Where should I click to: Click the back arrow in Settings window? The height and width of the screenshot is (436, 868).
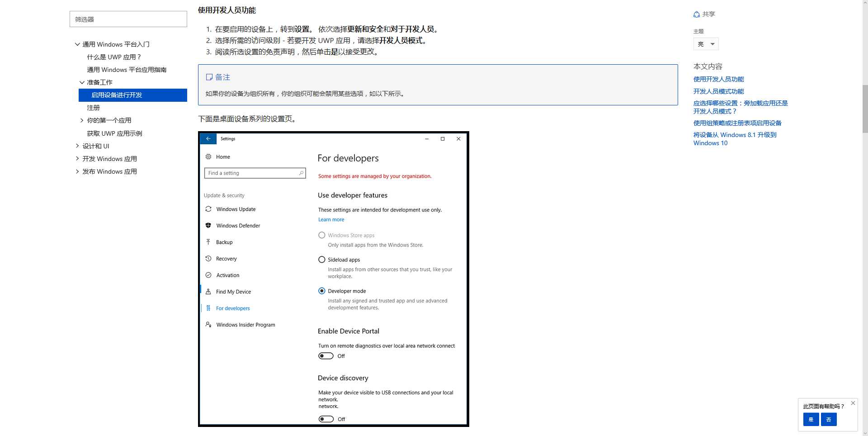[208, 139]
